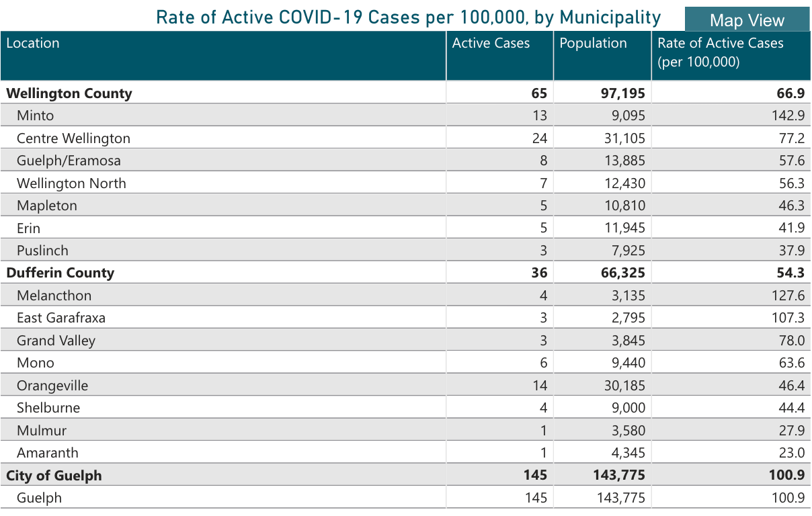Select the Dufferin County group row
The width and height of the screenshot is (812, 516).
[60, 273]
